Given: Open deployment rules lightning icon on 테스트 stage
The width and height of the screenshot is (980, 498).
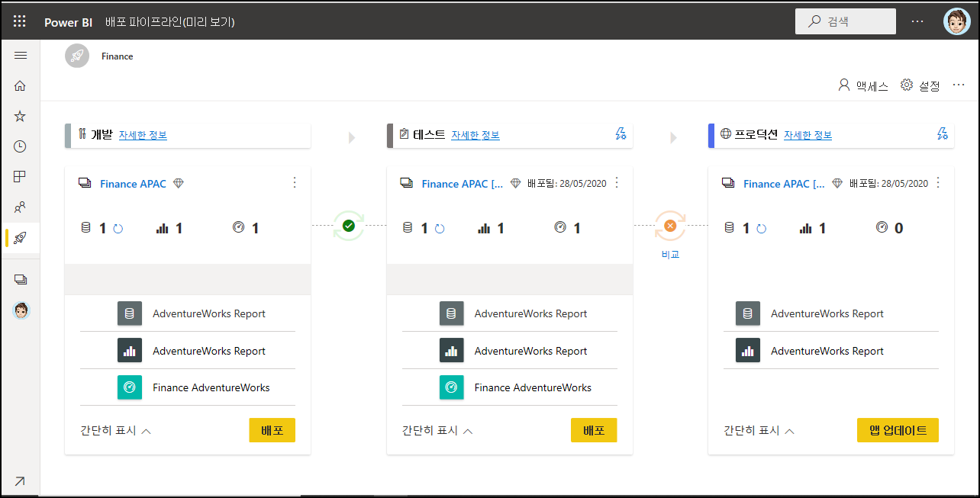Looking at the screenshot, I should point(621,134).
